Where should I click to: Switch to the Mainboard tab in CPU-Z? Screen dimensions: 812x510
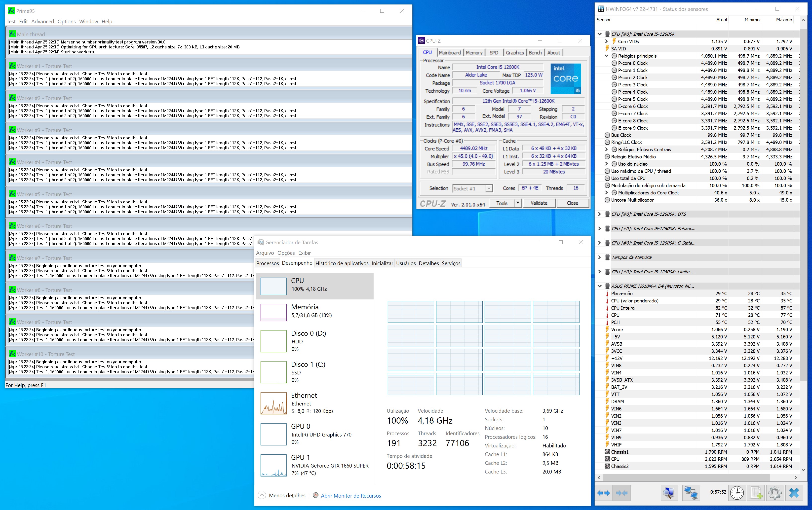450,53
